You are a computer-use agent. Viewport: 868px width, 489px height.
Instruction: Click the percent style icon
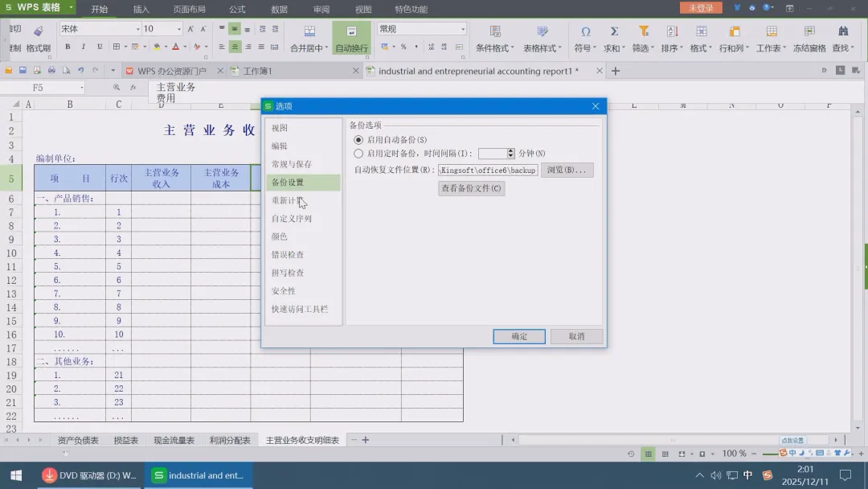click(x=403, y=47)
